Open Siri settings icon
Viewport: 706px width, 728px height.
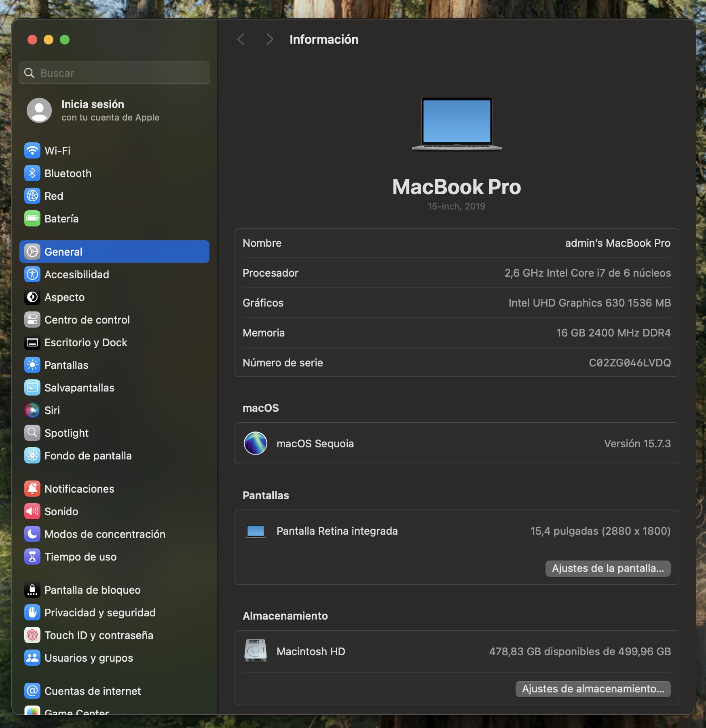(32, 411)
